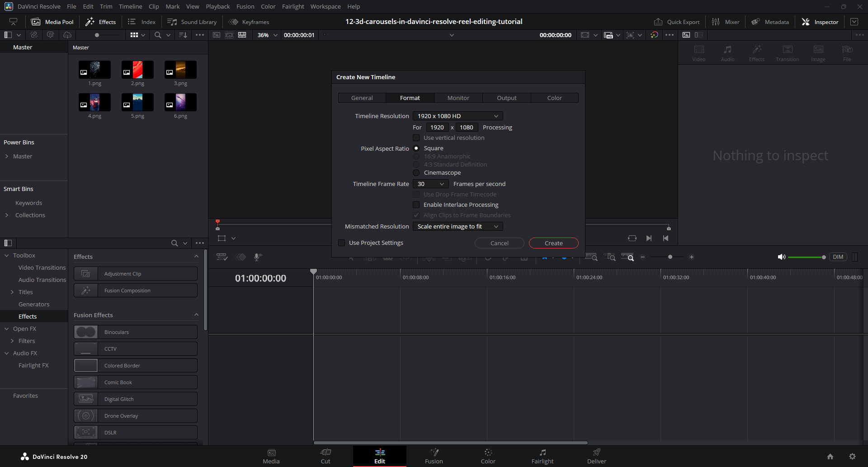This screenshot has height=467, width=868.
Task: Switch to the Monitor tab
Action: point(458,98)
